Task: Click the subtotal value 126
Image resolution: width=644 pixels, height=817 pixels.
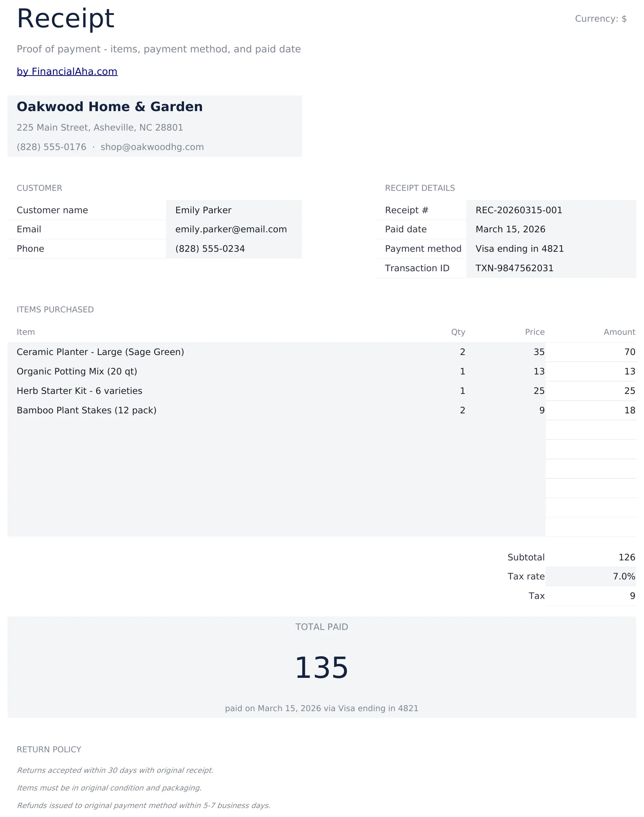Action: pyautogui.click(x=627, y=557)
